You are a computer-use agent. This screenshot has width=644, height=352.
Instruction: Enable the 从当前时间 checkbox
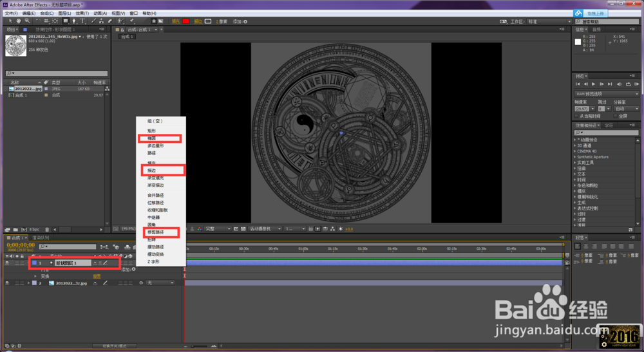(576, 116)
